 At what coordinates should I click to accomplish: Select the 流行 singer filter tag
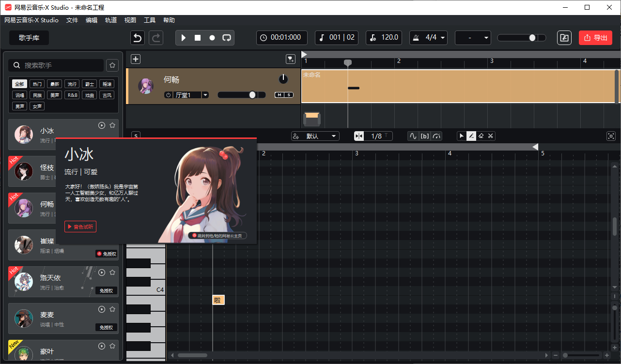tap(72, 84)
